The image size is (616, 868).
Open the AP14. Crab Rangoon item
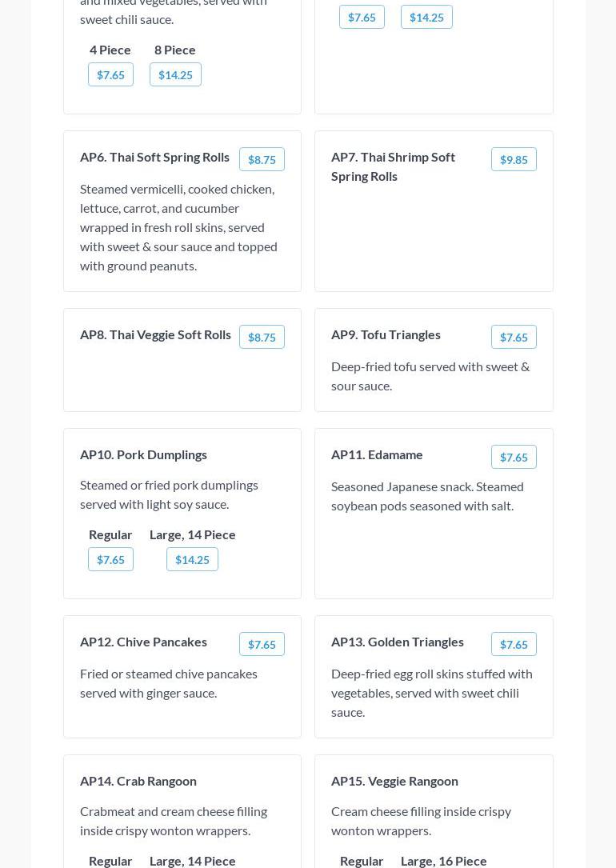pyautogui.click(x=138, y=781)
